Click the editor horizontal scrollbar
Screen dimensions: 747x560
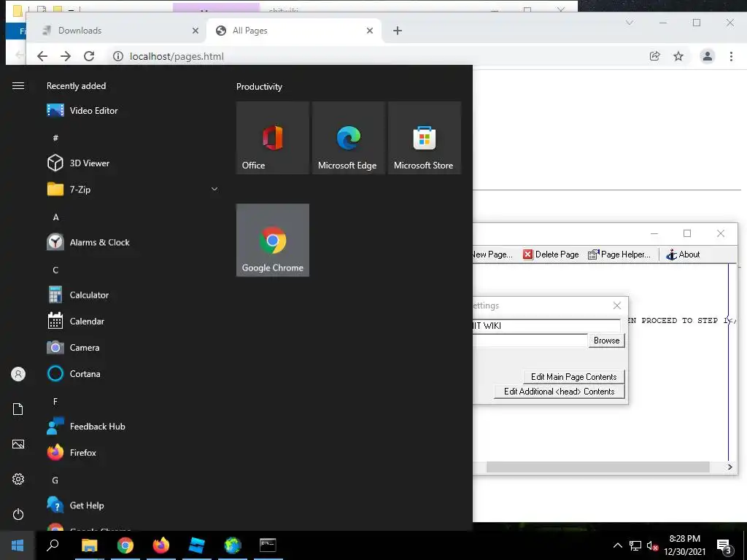[598, 467]
